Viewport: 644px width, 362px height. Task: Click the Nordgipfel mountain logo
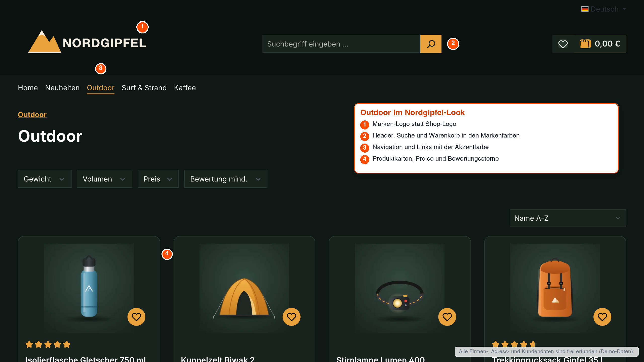[x=87, y=42]
